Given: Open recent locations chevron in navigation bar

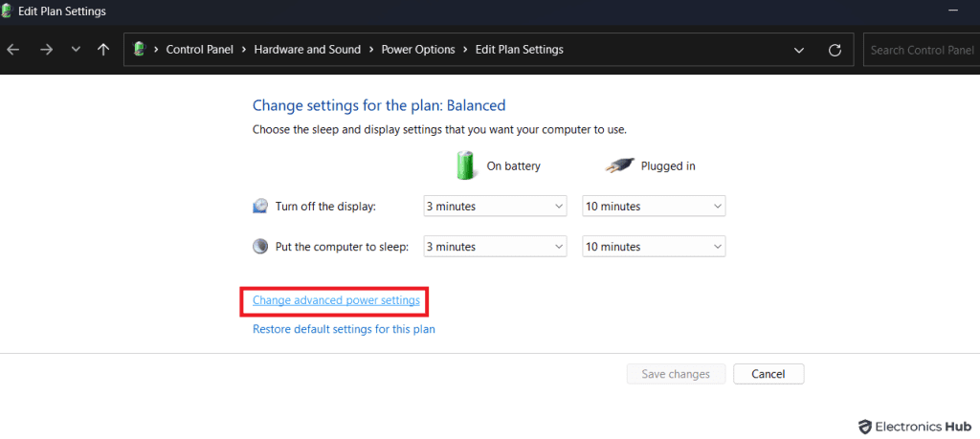Looking at the screenshot, I should (x=76, y=50).
